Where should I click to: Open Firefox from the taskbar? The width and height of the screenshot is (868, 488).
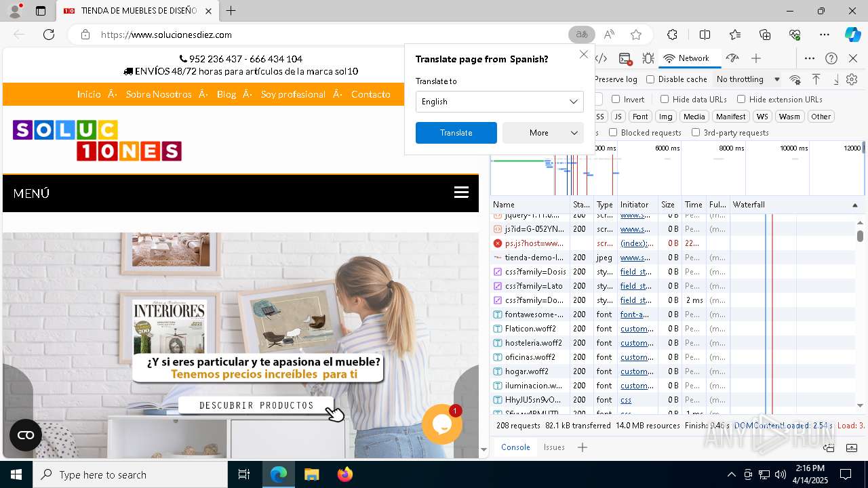coord(345,474)
